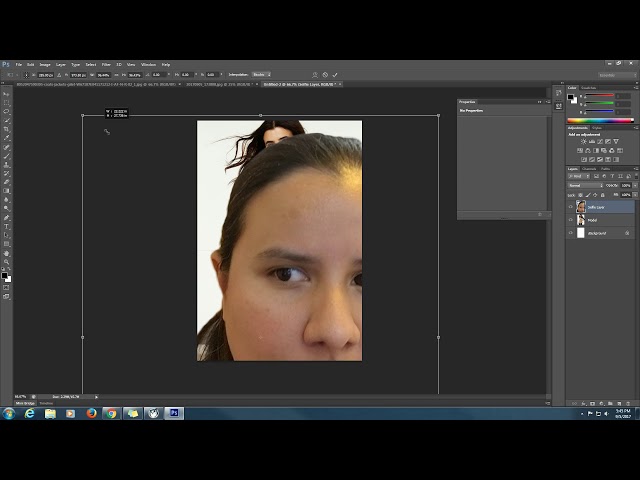The image size is (640, 480).
Task: Open the layer Kind filter dropdown
Action: (579, 176)
